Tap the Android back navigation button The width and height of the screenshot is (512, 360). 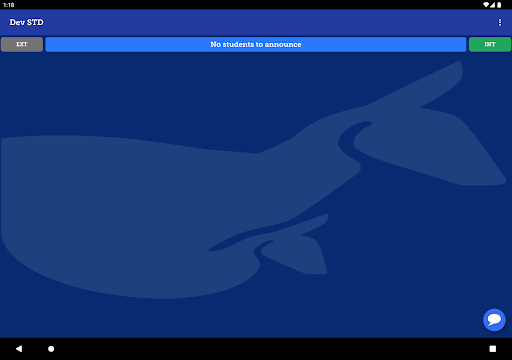pos(19,349)
